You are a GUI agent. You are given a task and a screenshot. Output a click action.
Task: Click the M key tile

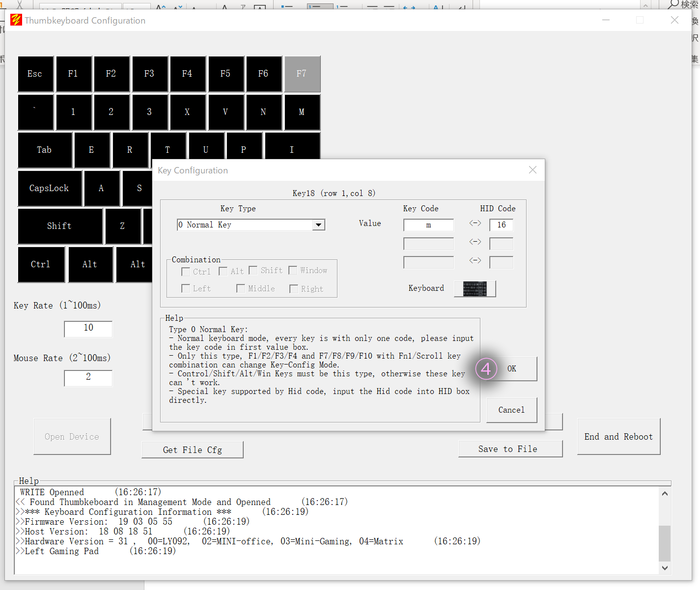click(x=302, y=112)
